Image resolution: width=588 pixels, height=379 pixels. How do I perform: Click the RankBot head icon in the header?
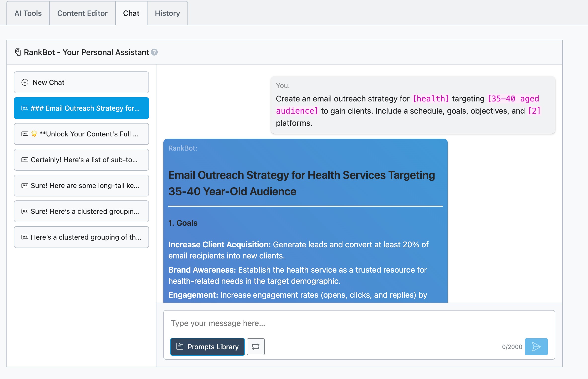pos(18,52)
